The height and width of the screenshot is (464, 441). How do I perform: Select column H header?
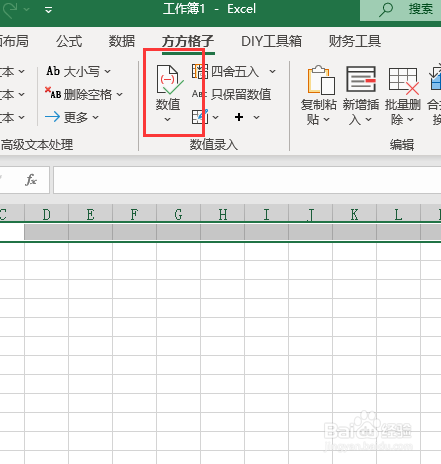222,214
